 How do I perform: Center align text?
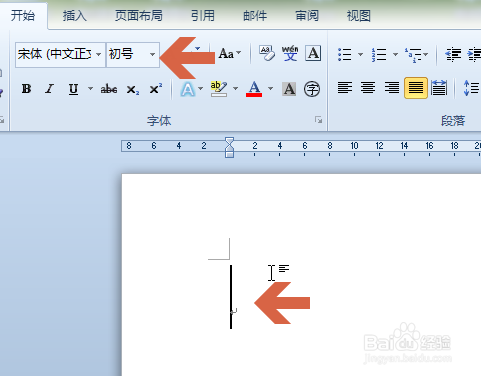pos(368,88)
